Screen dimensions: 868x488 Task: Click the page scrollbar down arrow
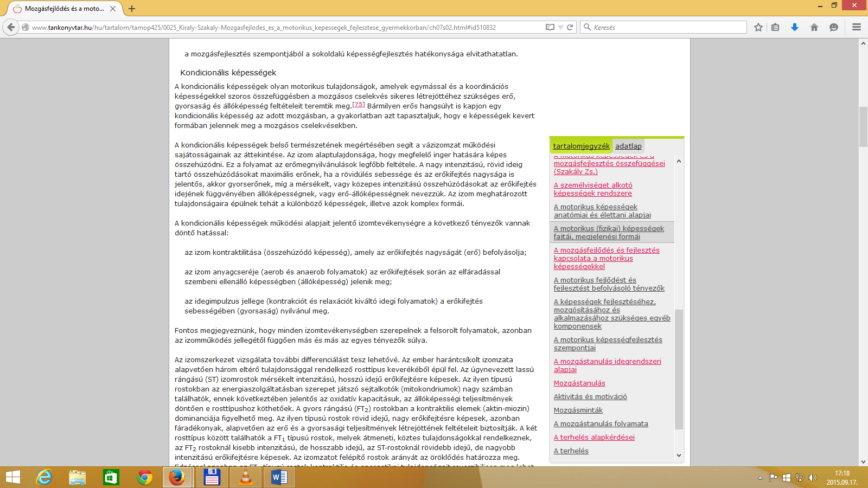point(863,461)
